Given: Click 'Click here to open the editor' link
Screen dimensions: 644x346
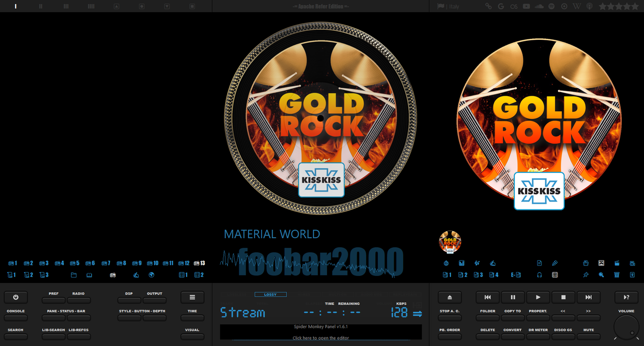Looking at the screenshot, I should coord(321,338).
